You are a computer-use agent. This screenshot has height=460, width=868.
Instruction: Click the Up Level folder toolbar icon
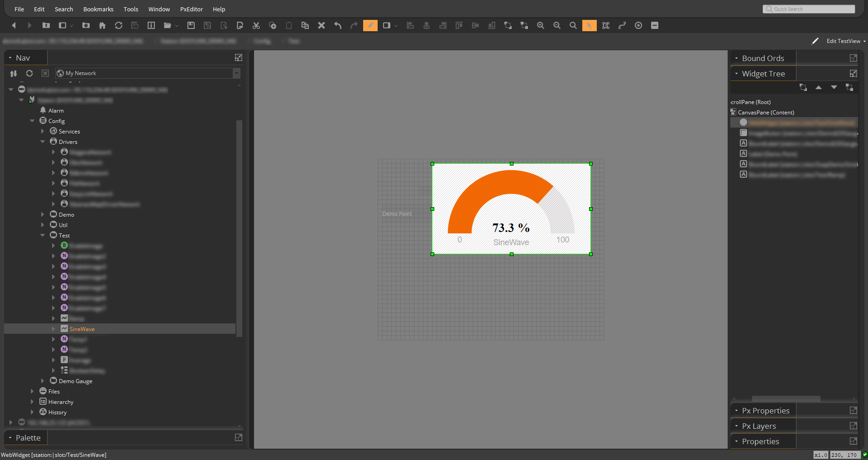pyautogui.click(x=46, y=25)
